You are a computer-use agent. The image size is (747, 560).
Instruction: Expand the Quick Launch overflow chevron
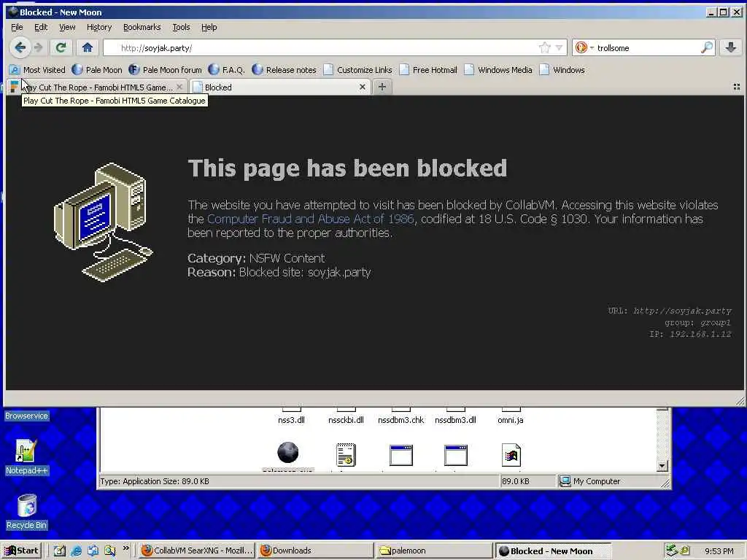125,548
